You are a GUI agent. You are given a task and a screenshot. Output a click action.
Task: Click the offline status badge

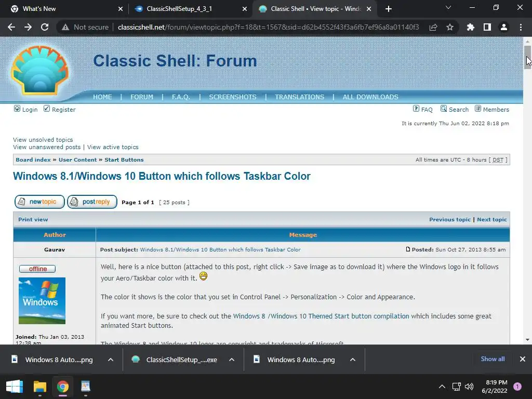[x=37, y=269]
